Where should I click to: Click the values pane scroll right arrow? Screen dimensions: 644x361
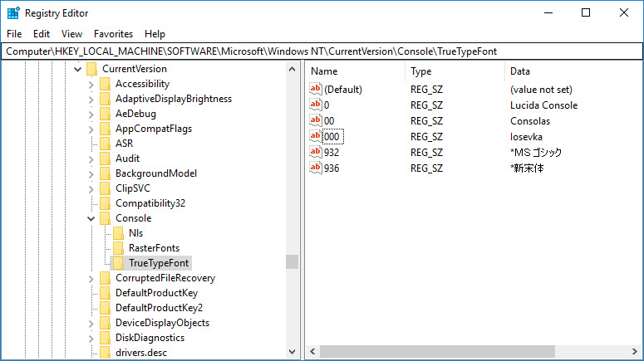point(635,352)
